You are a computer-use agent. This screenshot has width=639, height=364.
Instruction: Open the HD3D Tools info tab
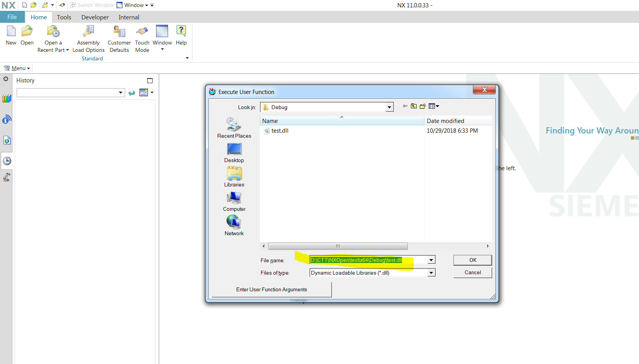7,120
